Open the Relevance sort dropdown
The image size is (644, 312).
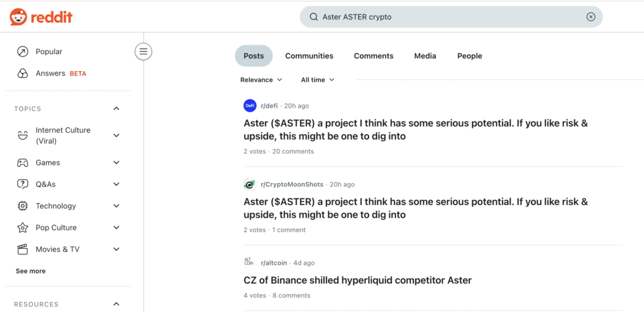tap(261, 80)
